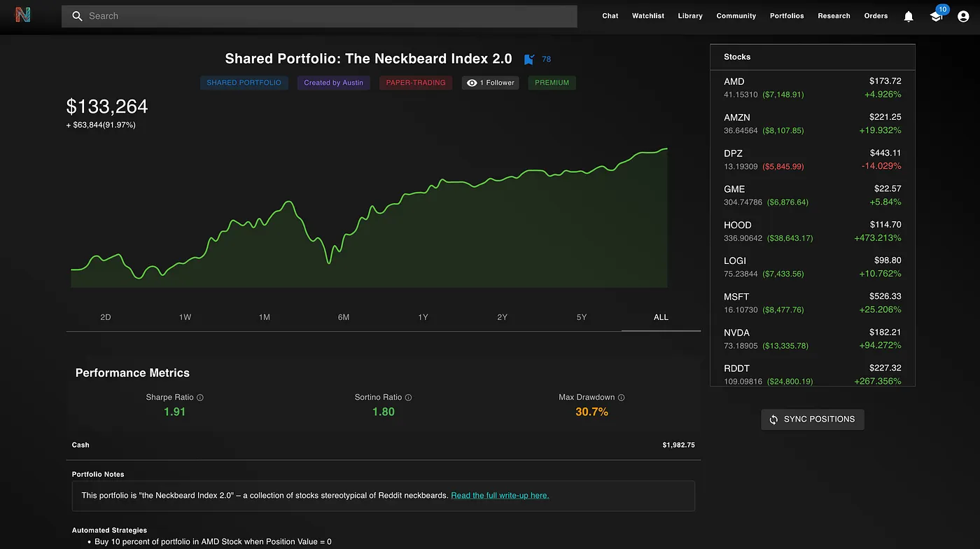Viewport: 980px width, 549px height.
Task: Click the Max Drawdown value 30.7%
Action: click(x=591, y=412)
